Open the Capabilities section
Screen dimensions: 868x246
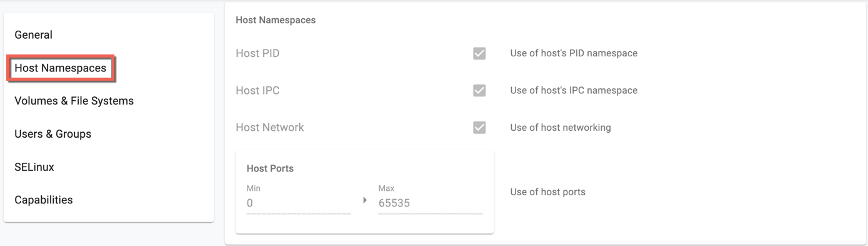44,200
